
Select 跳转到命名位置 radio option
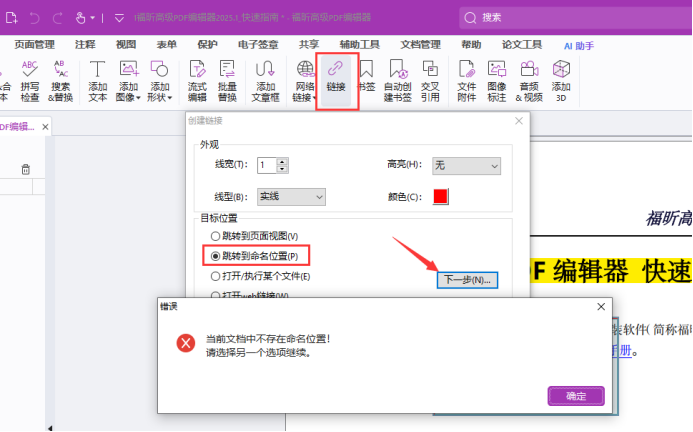point(215,256)
